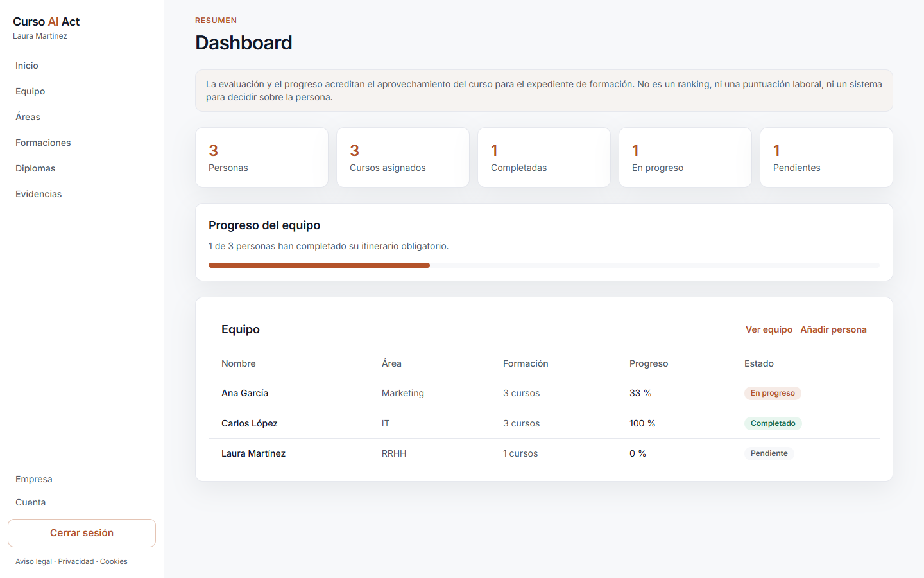Click the IT area cell
This screenshot has height=578, width=924.
coord(386,423)
